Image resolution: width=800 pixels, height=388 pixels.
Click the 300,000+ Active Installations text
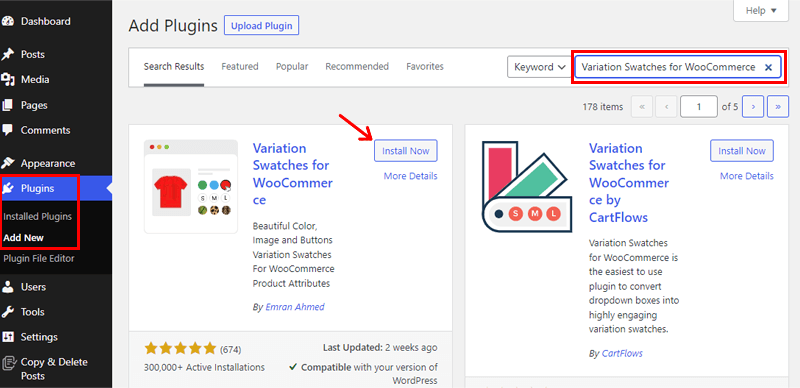(x=205, y=367)
